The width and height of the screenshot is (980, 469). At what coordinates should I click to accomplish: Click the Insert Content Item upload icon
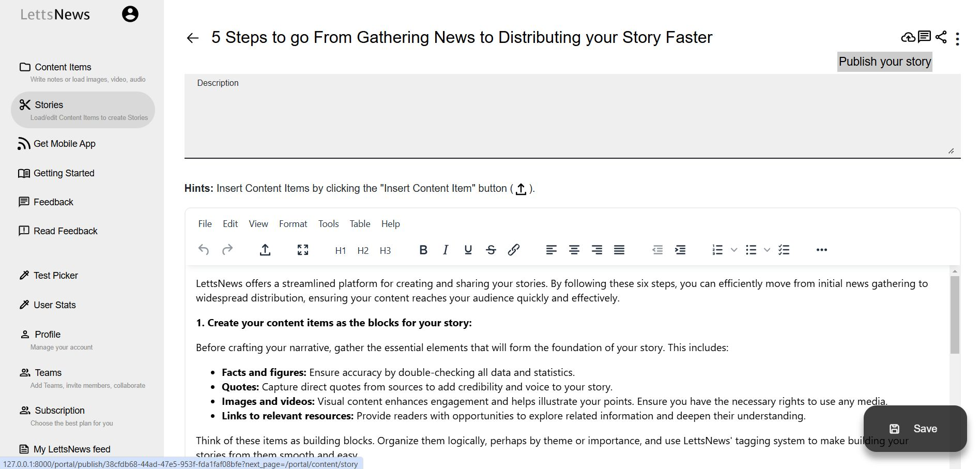(265, 250)
